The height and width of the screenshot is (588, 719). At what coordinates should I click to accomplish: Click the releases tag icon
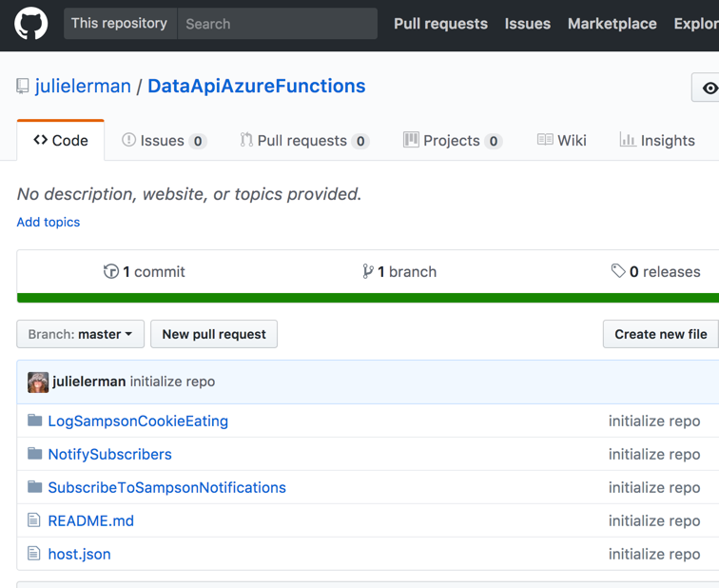click(x=618, y=271)
